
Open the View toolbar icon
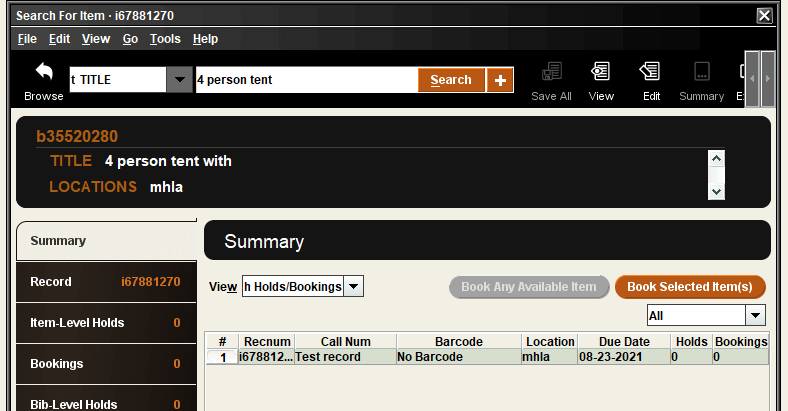coord(601,73)
